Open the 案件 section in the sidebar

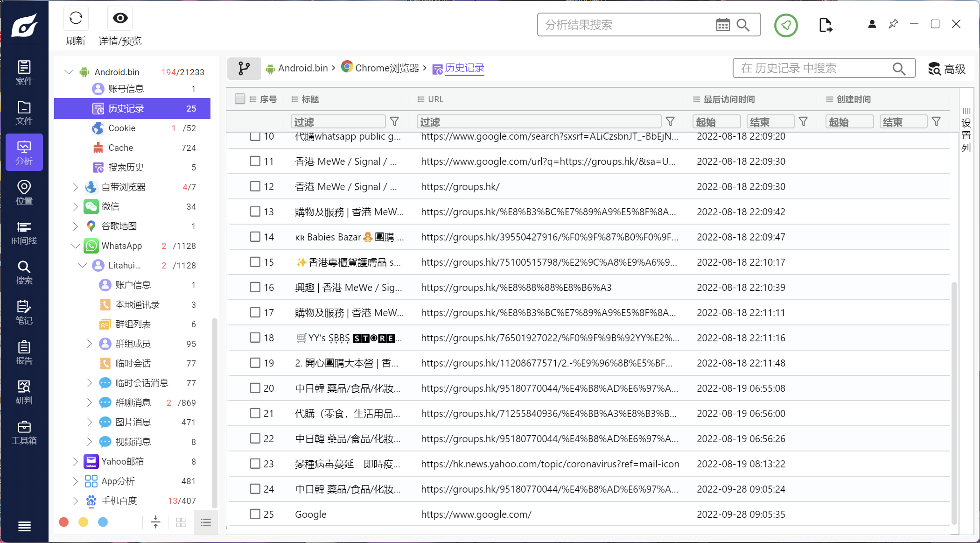pyautogui.click(x=24, y=72)
